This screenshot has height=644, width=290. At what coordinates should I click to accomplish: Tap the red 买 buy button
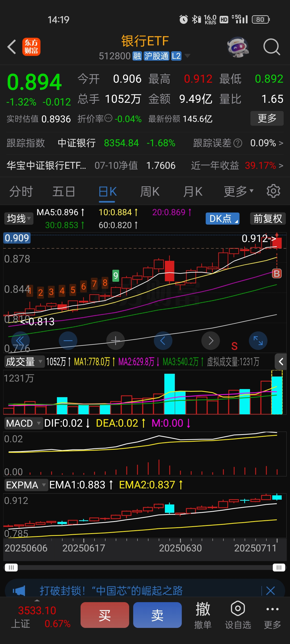coord(105,615)
